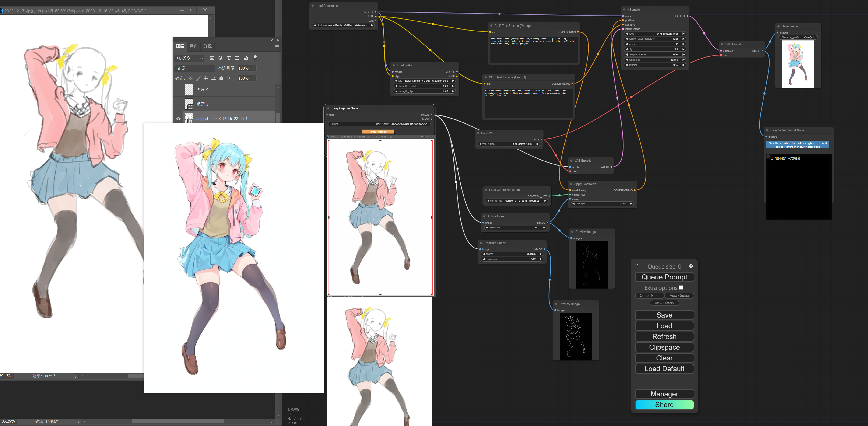Open the control_net_name model selector
868x426 pixels.
517,201
